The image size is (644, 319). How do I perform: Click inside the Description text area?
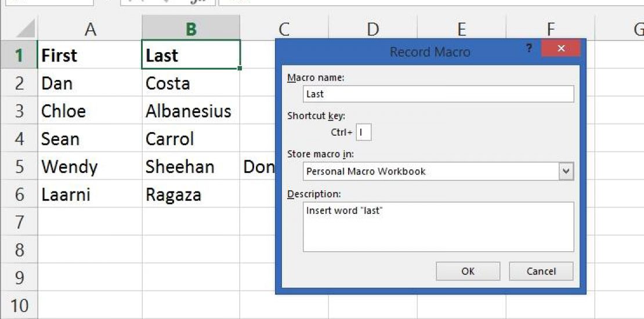438,226
